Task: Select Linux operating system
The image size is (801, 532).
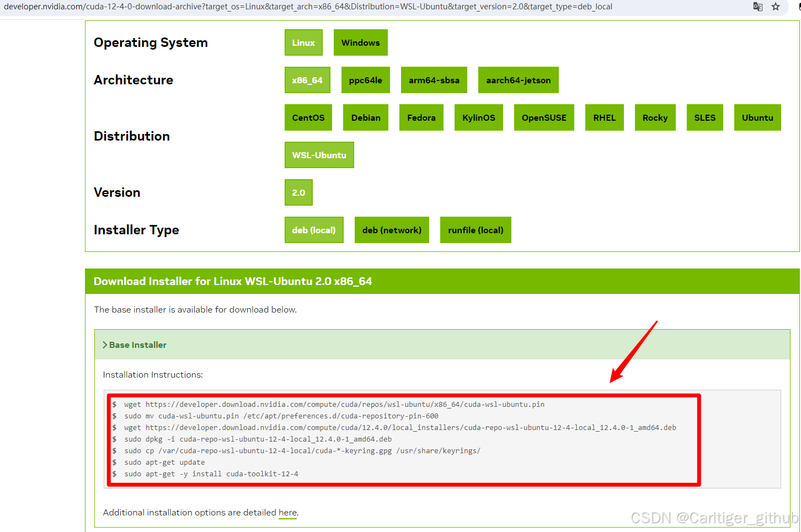Action: click(x=303, y=42)
